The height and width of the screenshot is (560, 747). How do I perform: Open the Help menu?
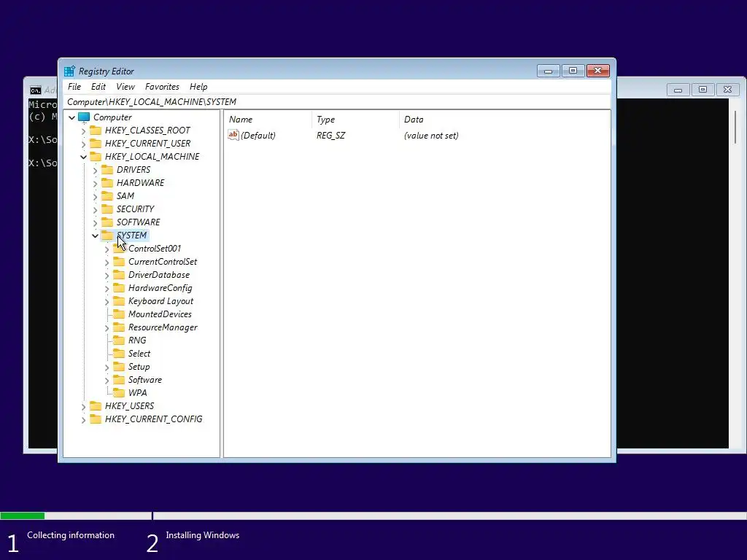[x=198, y=87]
